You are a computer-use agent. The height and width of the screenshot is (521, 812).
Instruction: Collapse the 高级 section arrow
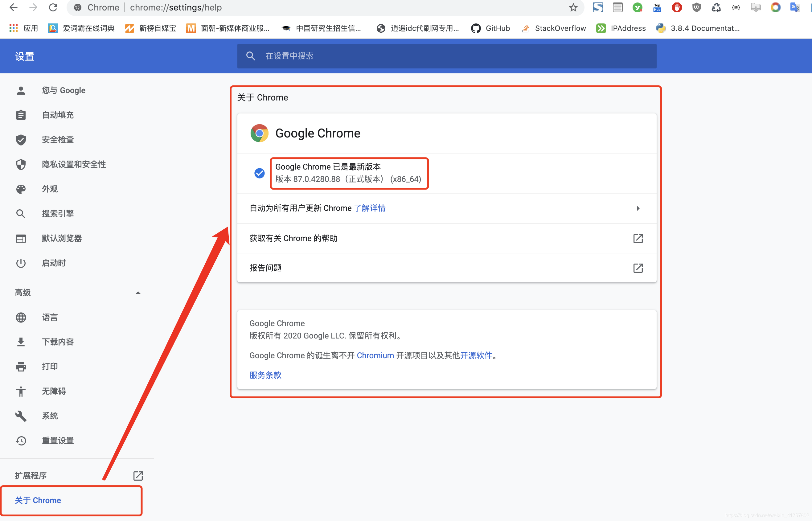[x=138, y=293]
